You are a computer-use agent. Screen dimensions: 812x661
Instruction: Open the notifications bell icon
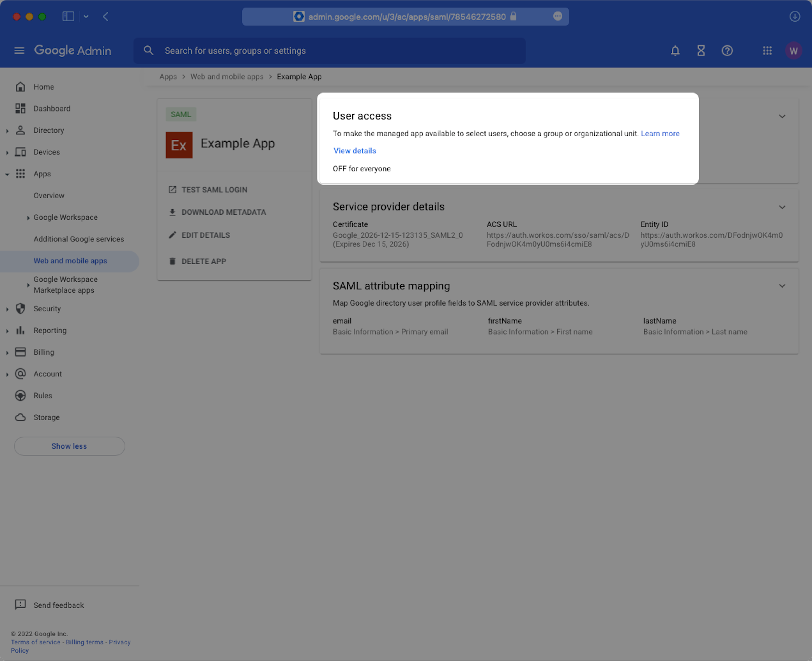(675, 51)
